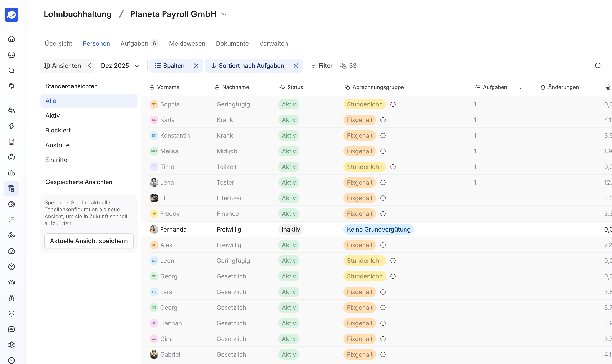Click the lightning bolt sidebar icon
The image size is (612, 364).
coord(12,126)
